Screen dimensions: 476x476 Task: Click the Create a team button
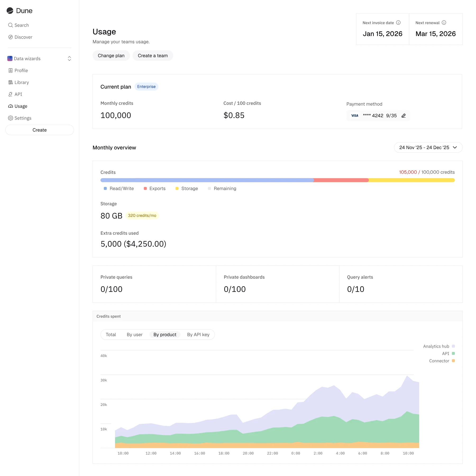153,56
